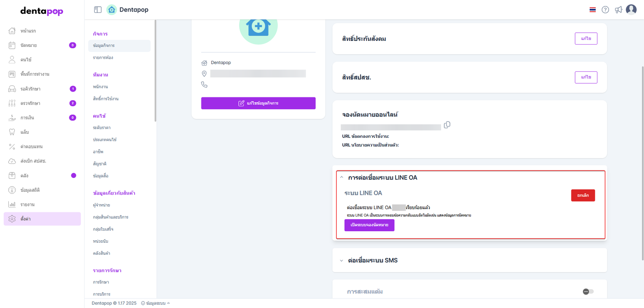
Task: Edit สิทธิ์ประกันสังคม with แก้ไข button
Action: pos(586,39)
